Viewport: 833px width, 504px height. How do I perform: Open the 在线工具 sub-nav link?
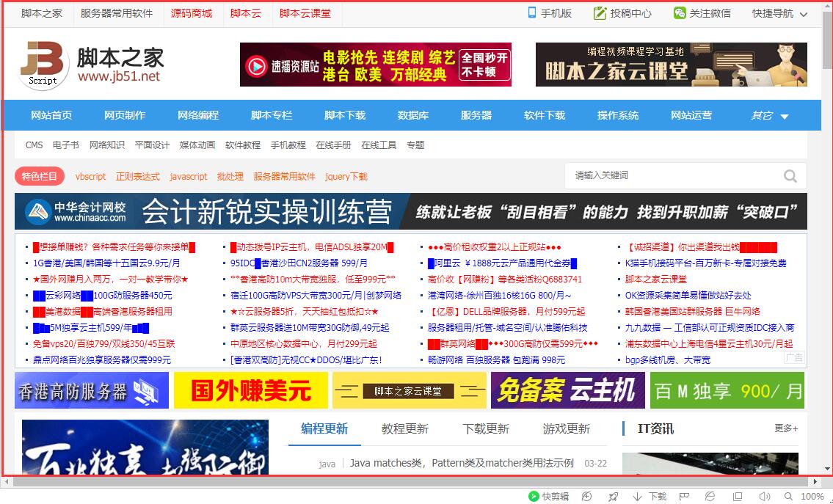click(379, 145)
